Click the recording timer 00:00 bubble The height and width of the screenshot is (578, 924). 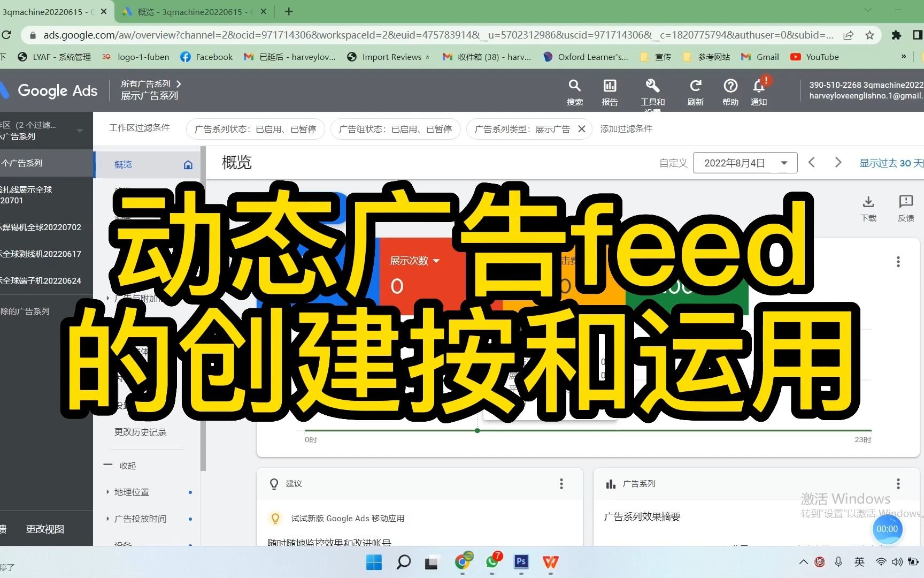point(887,529)
